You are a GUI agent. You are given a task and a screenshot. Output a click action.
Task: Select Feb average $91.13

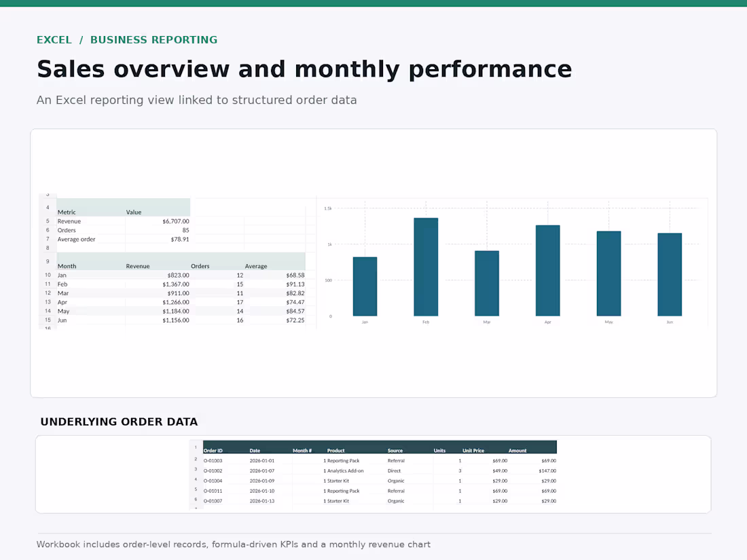pyautogui.click(x=275, y=284)
